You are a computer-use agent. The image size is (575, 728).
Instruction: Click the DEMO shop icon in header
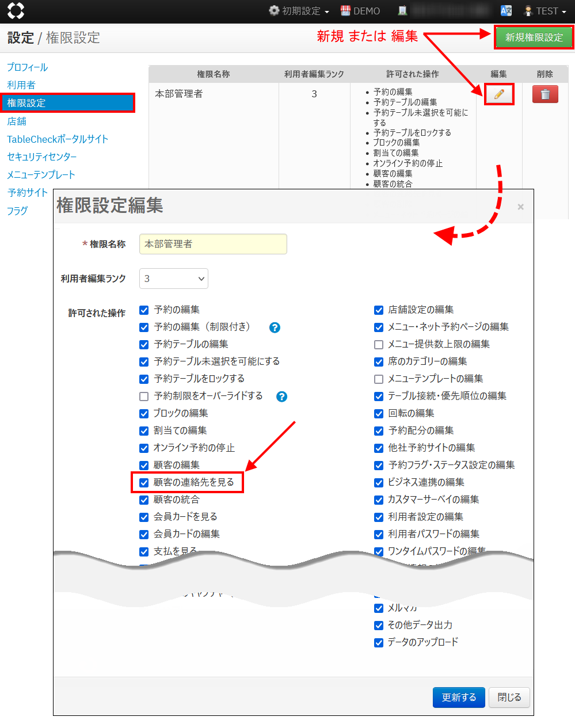pyautogui.click(x=346, y=11)
